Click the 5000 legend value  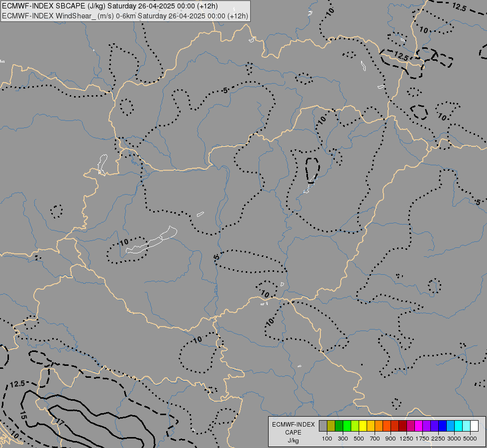click(470, 439)
